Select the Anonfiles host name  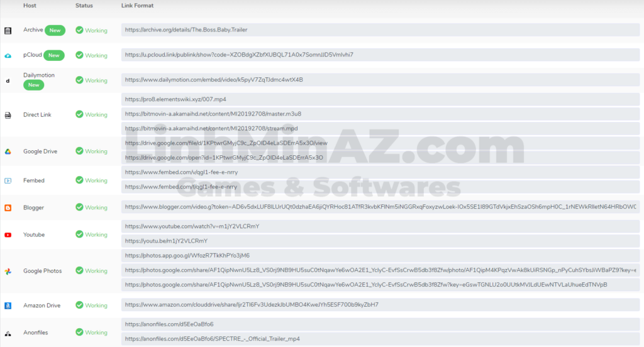[x=35, y=333]
